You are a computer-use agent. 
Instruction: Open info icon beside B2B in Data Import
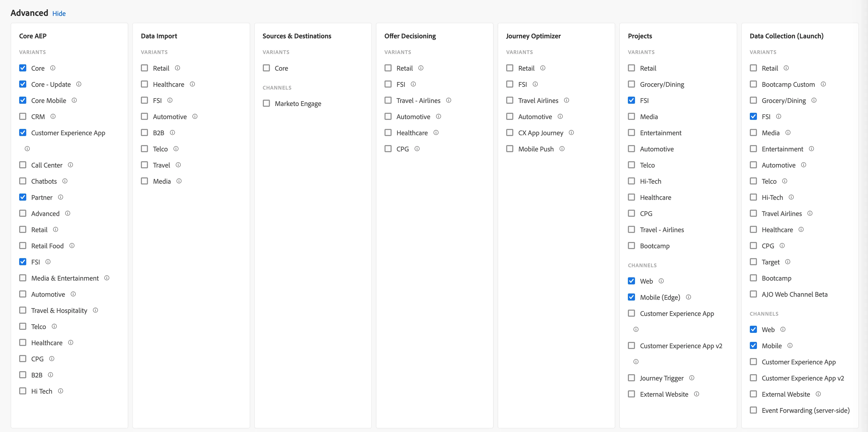click(x=172, y=133)
